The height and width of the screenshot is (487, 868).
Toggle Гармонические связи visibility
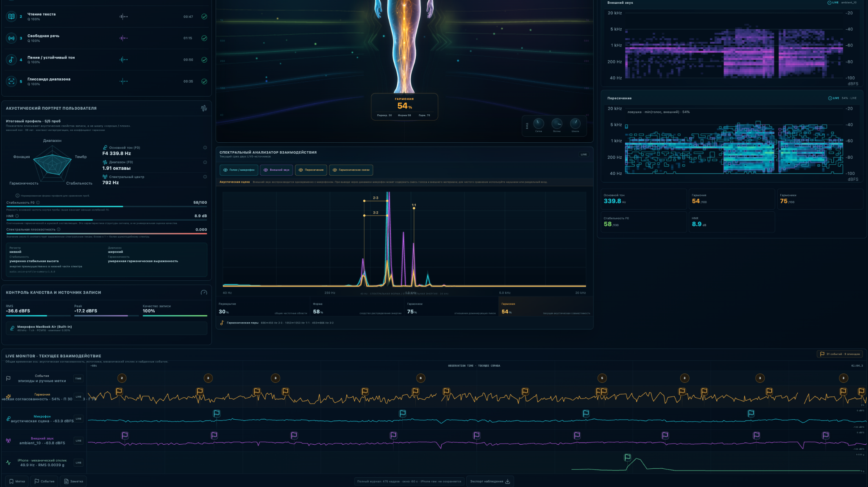(351, 170)
